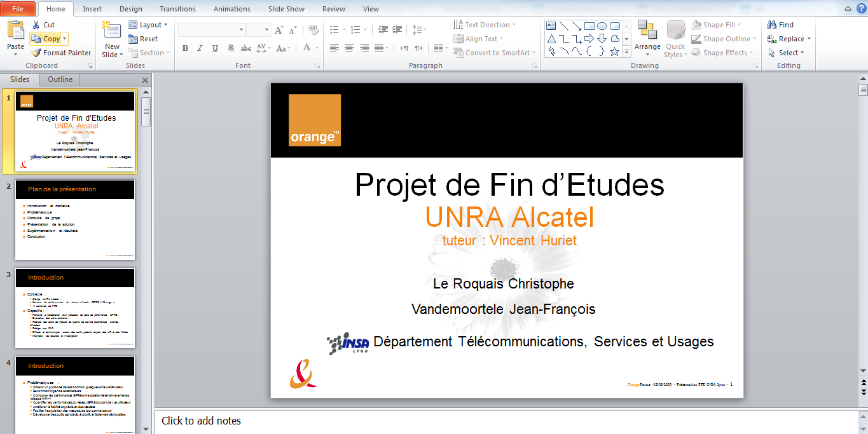Screen dimensions: 868x434
Task: Toggle Italic formatting
Action: (200, 48)
